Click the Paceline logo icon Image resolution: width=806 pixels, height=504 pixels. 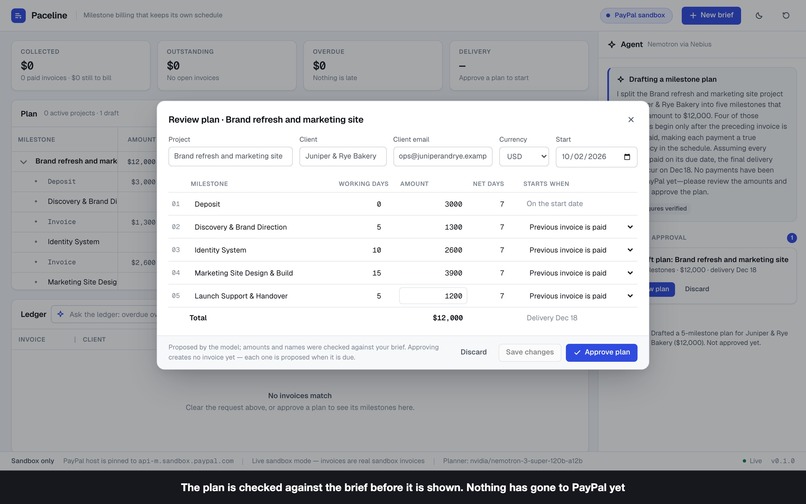pos(18,15)
